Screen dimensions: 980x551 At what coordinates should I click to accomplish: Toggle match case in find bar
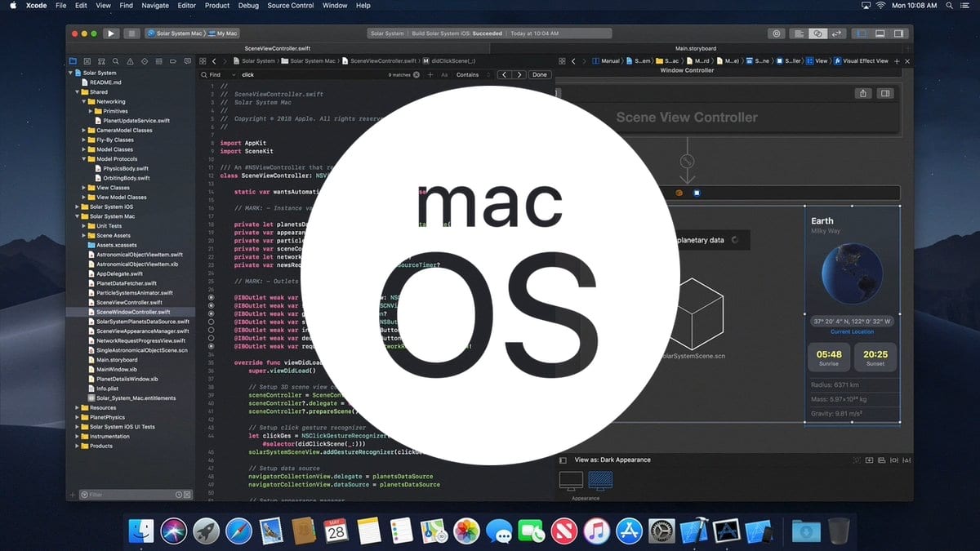pyautogui.click(x=444, y=74)
